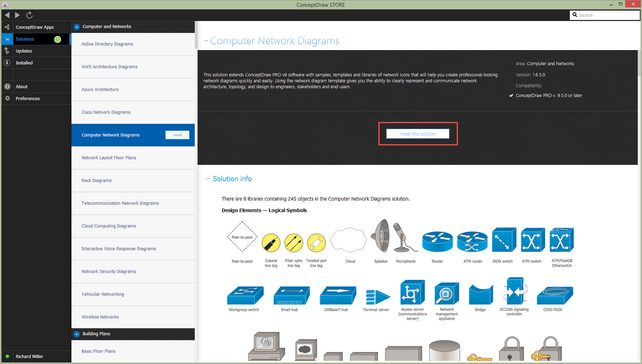Select the Microphone symbol
Image resolution: width=642 pixels, height=364 pixels.
click(405, 237)
